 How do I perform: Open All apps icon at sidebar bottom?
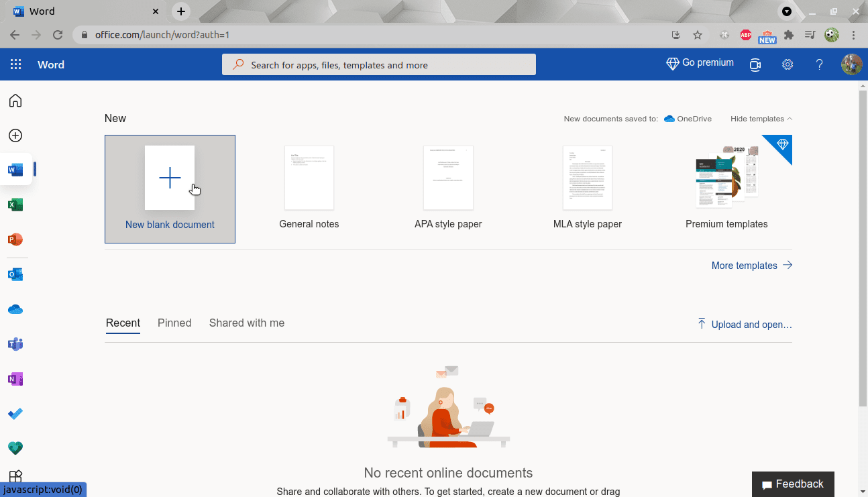click(15, 476)
